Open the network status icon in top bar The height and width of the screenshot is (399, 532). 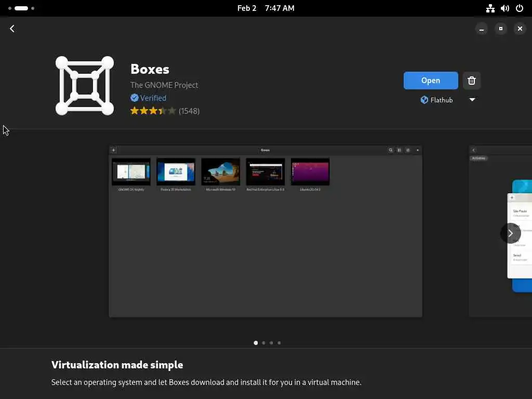coord(490,8)
